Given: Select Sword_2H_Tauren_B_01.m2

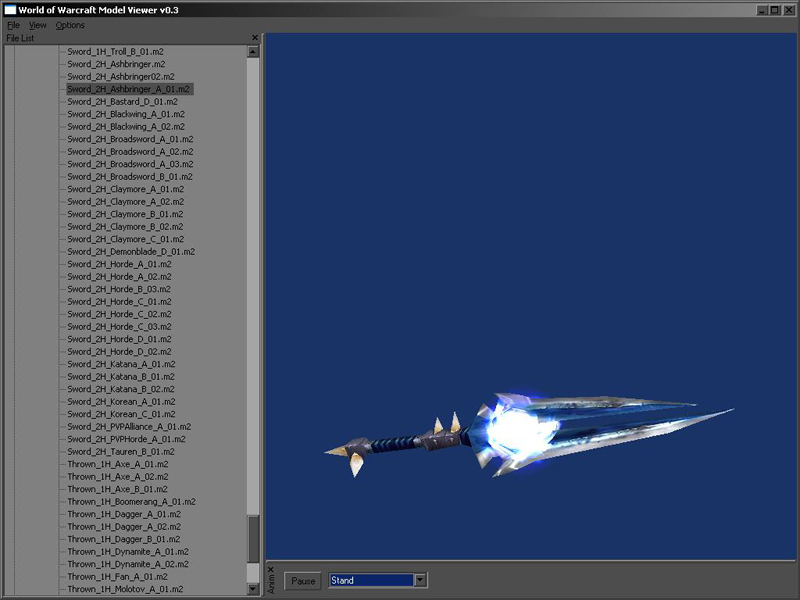Looking at the screenshot, I should (x=121, y=452).
